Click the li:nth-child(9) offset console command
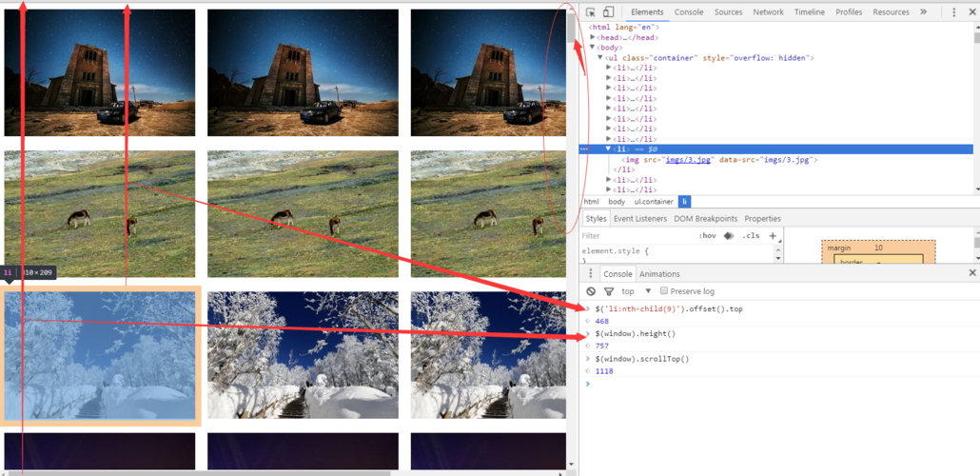This screenshot has width=980, height=476. (669, 308)
